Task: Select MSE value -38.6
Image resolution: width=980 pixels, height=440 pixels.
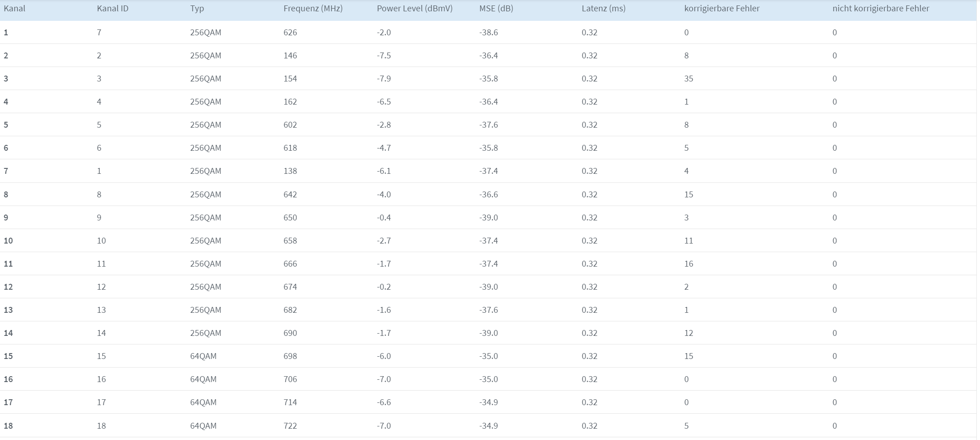Action: [x=488, y=33]
